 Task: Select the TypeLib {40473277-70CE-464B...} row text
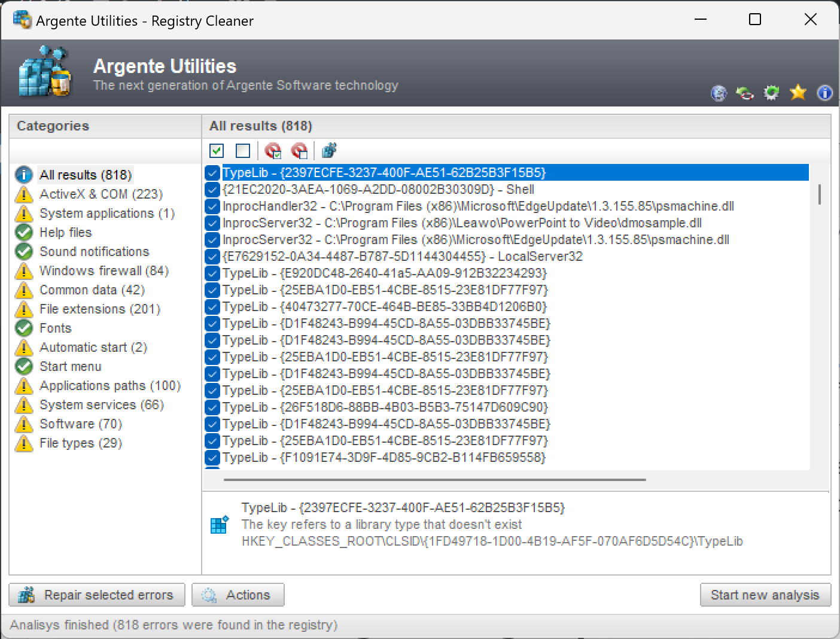click(385, 307)
